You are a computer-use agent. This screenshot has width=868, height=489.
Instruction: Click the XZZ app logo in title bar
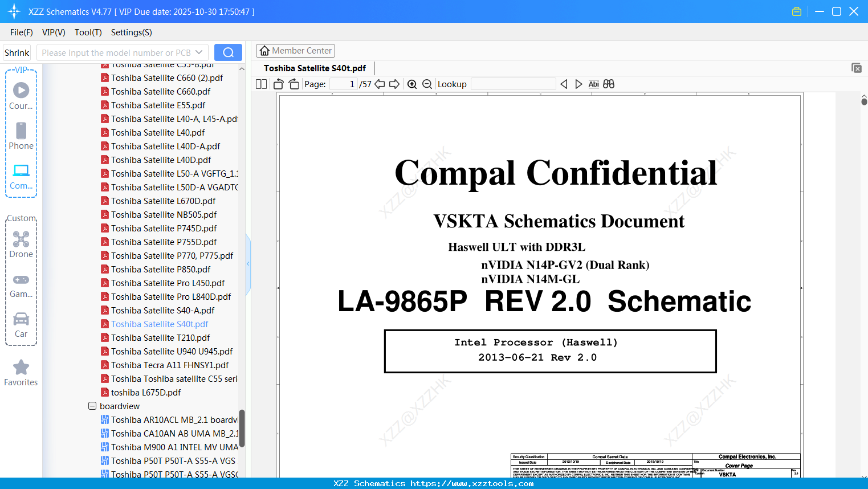14,11
